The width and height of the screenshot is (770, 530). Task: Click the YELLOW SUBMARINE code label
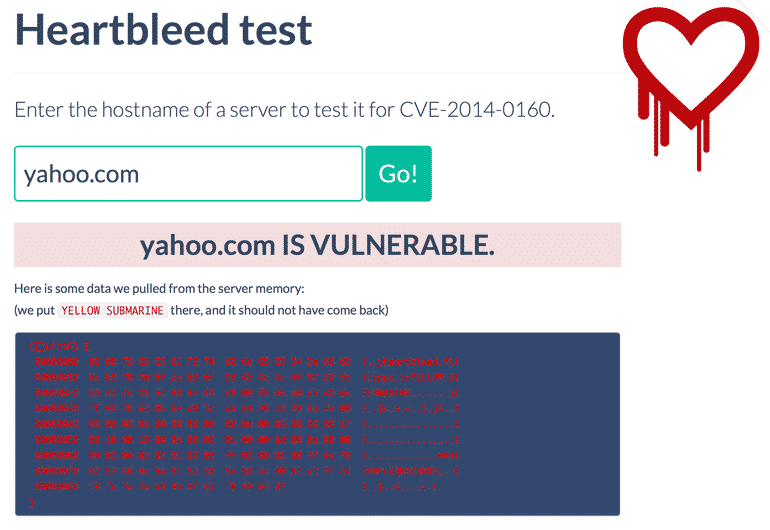[x=112, y=310]
